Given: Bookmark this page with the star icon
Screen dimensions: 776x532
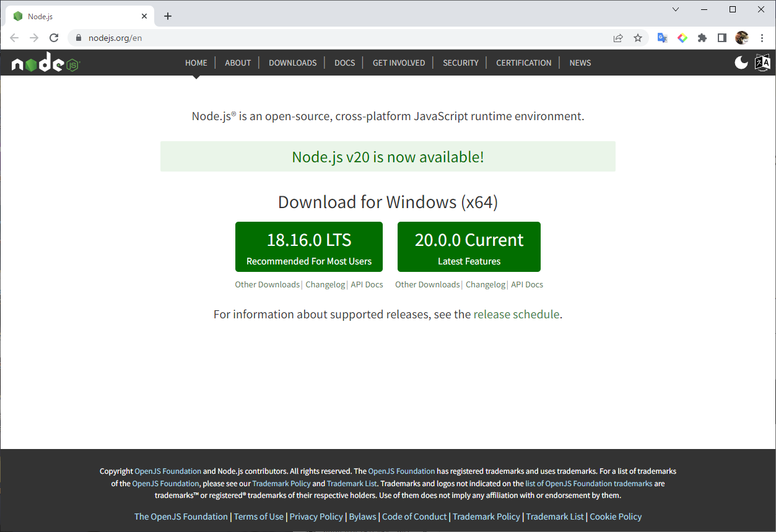Looking at the screenshot, I should tap(638, 38).
